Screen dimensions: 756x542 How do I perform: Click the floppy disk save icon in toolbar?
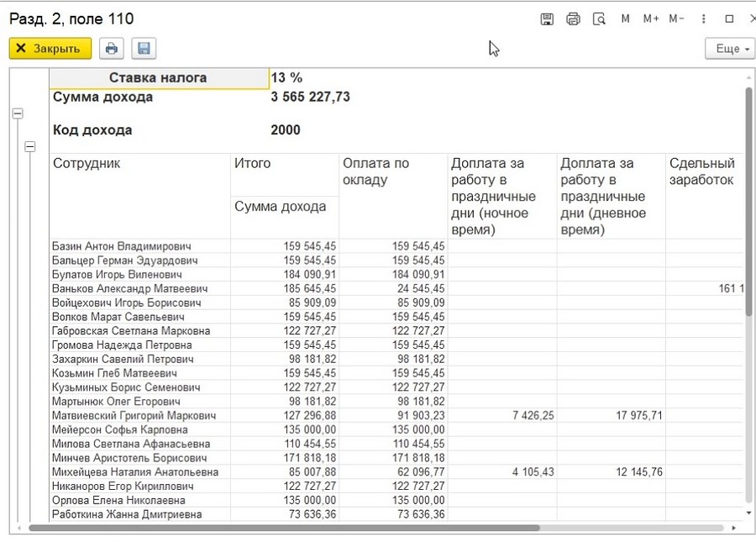[144, 49]
